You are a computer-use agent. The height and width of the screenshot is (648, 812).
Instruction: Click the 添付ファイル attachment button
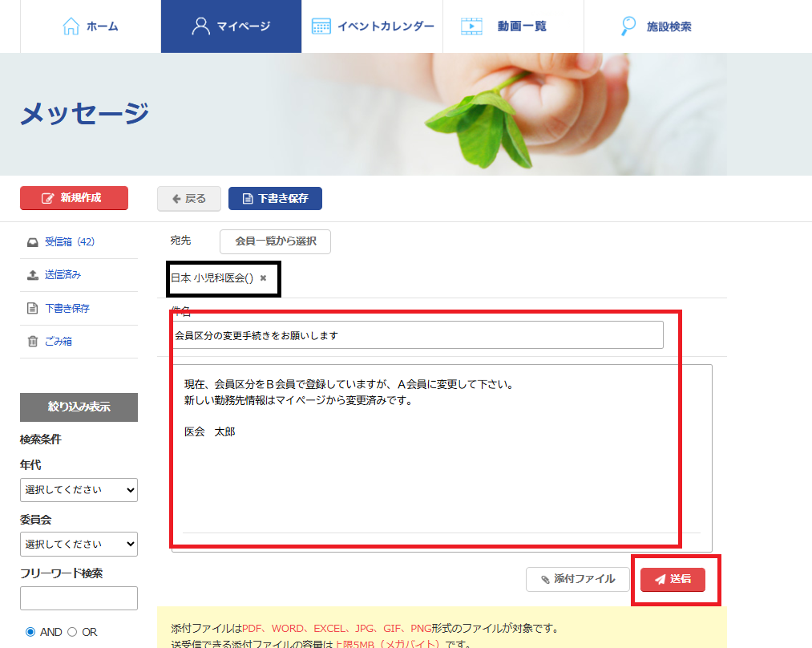click(577, 579)
